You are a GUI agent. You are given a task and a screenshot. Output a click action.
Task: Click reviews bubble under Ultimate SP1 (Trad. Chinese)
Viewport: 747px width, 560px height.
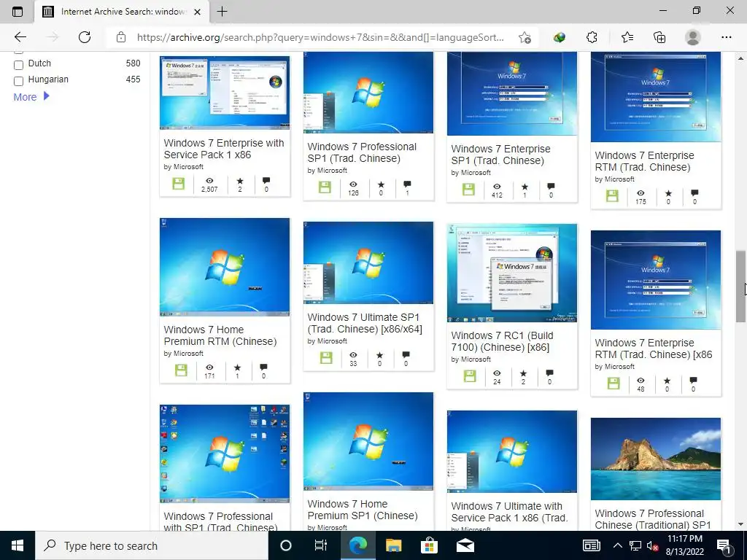point(406,355)
